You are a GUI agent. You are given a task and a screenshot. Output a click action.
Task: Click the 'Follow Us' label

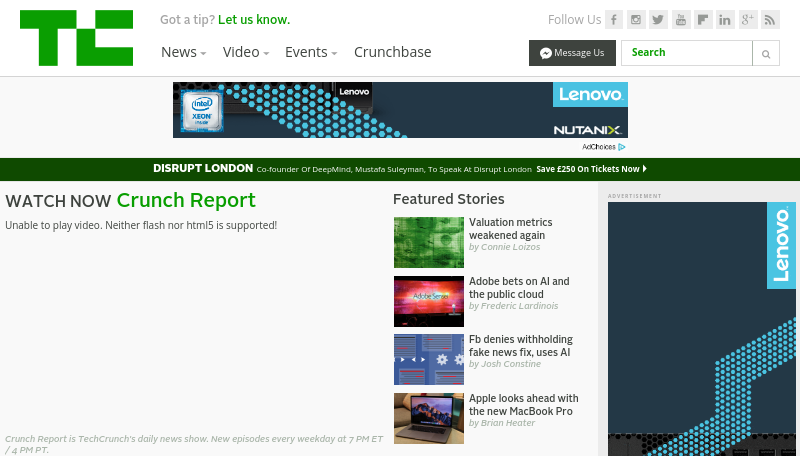(574, 20)
